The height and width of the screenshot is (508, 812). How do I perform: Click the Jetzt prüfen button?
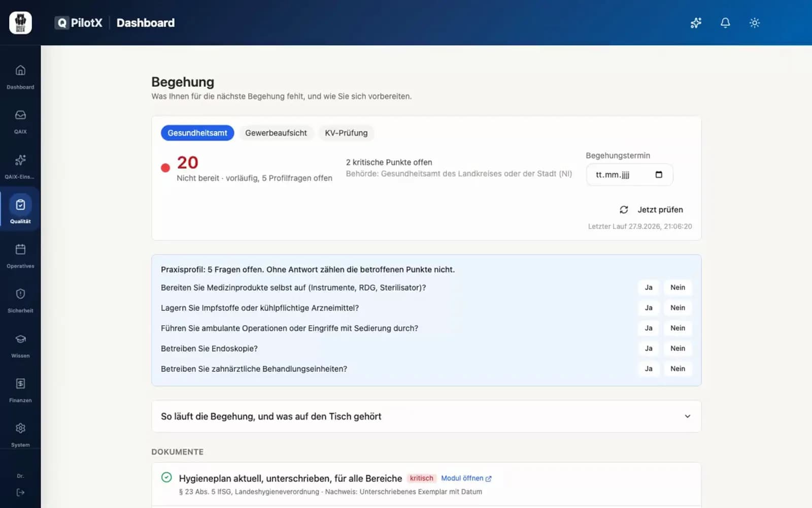651,210
